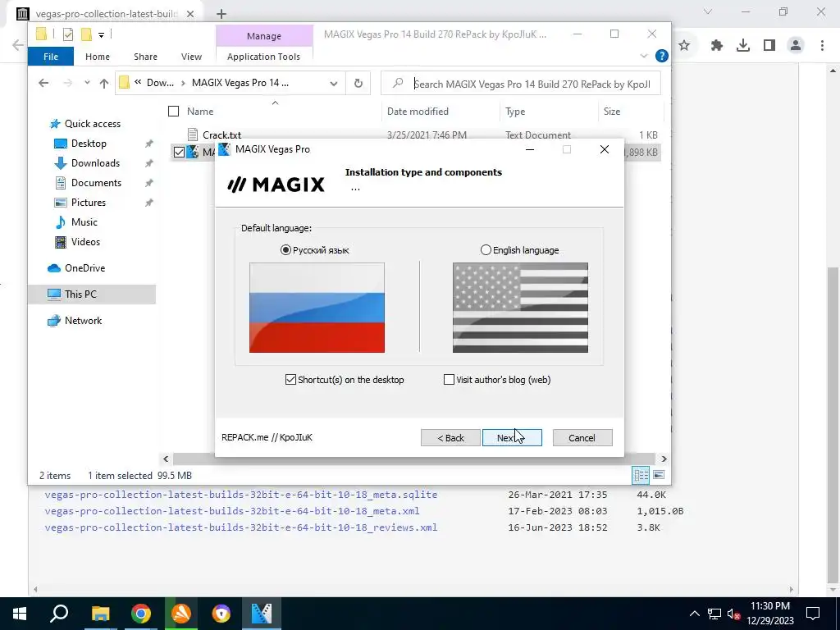Enable Visit author's blog (web) checkbox
Screen dimensions: 840x630
tap(449, 379)
